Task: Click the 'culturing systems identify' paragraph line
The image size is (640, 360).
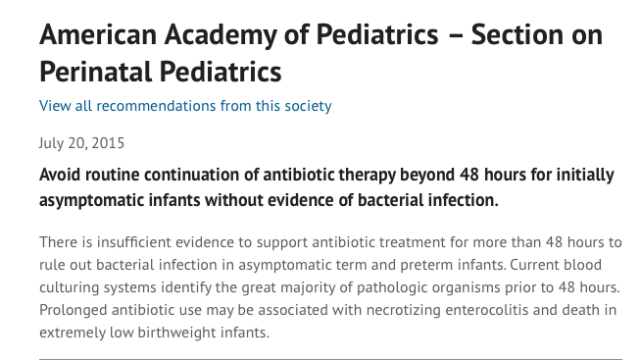Action: coord(330,287)
